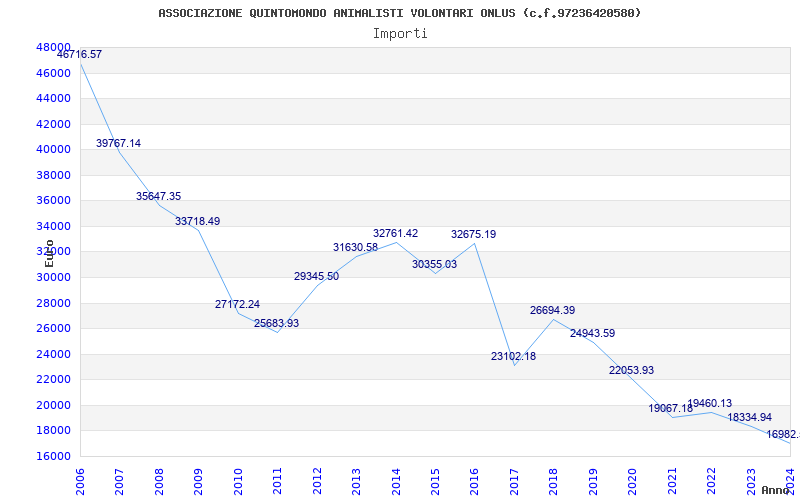Click the y-axis value 28000
This screenshot has height=500, width=800.
pos(53,304)
